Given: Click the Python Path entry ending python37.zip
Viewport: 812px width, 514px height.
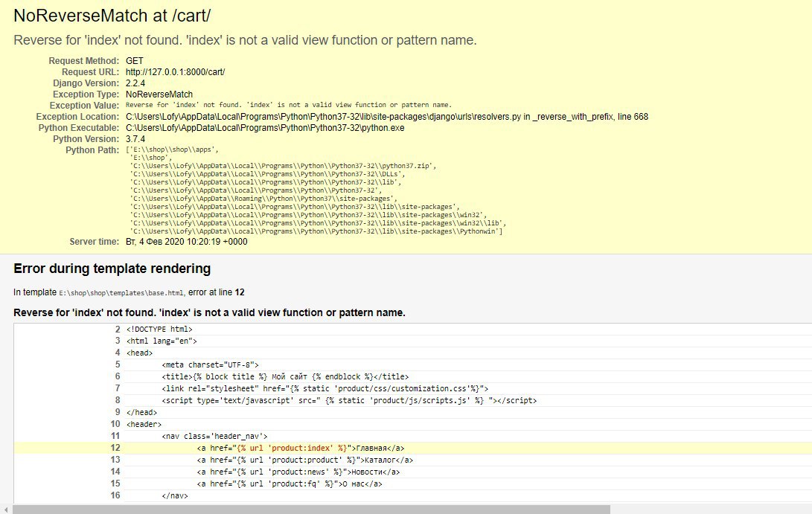Looking at the screenshot, I should pyautogui.click(x=283, y=166).
